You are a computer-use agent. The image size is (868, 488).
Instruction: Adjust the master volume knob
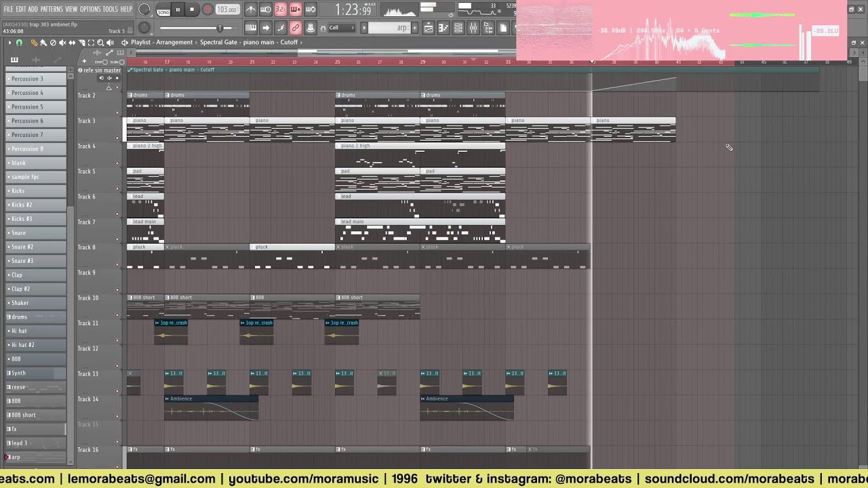point(144,9)
